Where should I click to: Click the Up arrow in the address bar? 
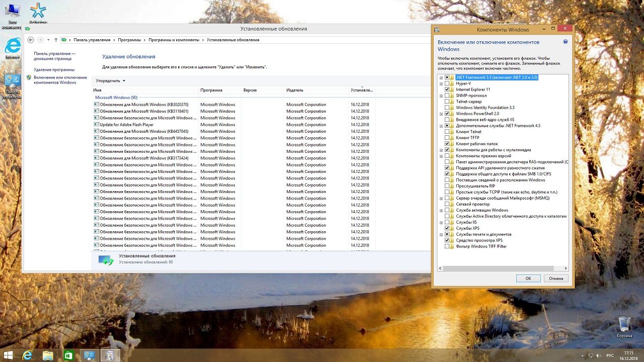(x=56, y=40)
